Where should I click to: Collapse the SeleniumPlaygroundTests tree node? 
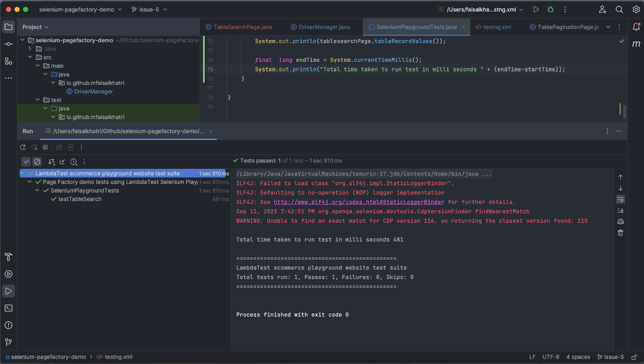tap(37, 190)
